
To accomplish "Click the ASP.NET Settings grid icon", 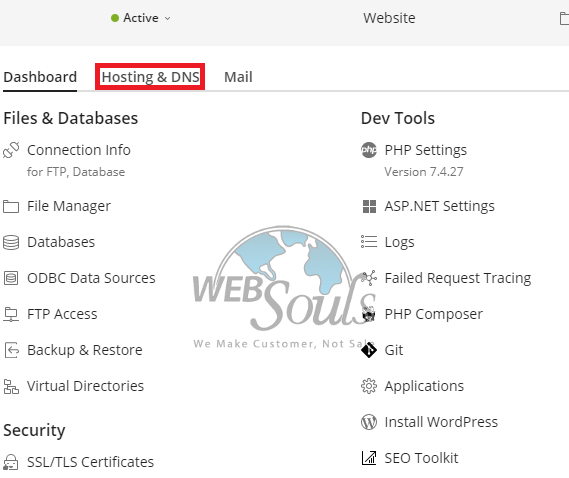I will [369, 206].
